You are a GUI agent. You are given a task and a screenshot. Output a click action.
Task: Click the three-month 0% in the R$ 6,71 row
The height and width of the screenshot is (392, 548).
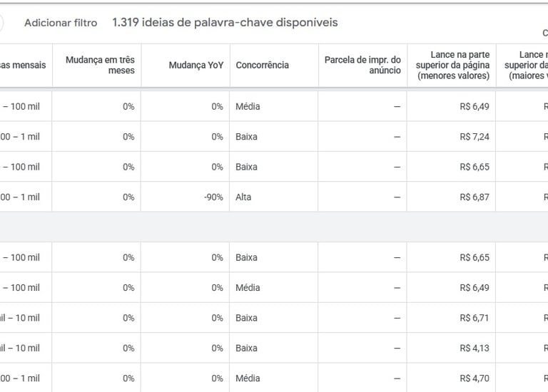pyautogui.click(x=128, y=318)
